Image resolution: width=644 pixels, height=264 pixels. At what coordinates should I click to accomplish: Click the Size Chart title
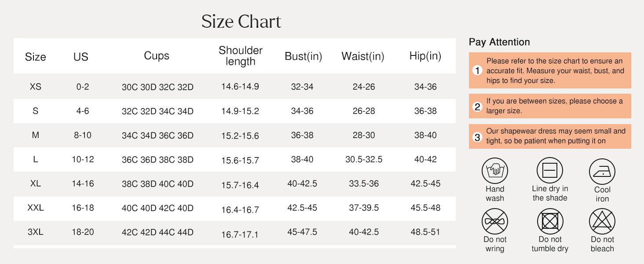(241, 22)
